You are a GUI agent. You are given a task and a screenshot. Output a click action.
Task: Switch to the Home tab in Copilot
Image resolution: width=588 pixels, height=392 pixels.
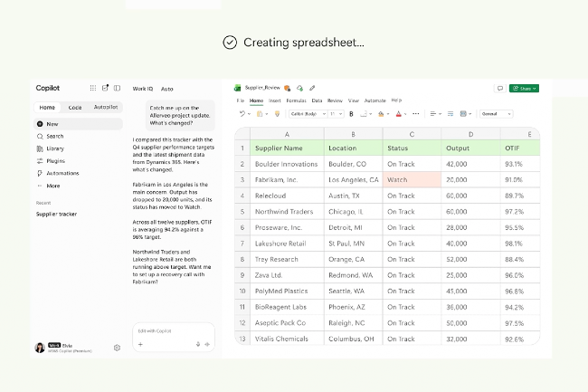47,108
